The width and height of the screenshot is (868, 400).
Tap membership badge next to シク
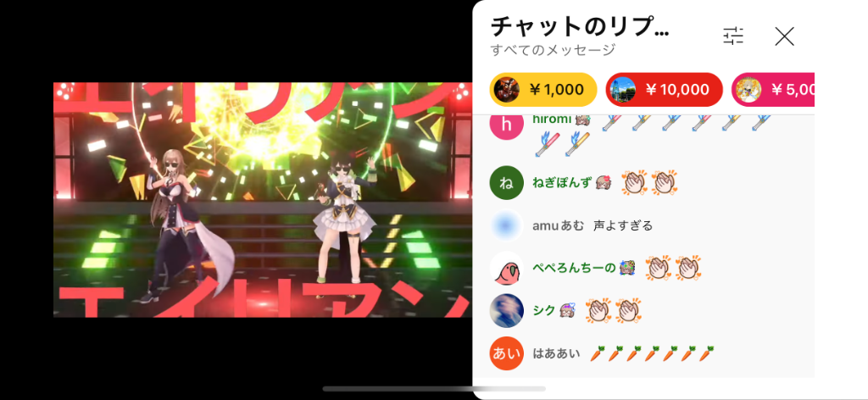tap(568, 310)
